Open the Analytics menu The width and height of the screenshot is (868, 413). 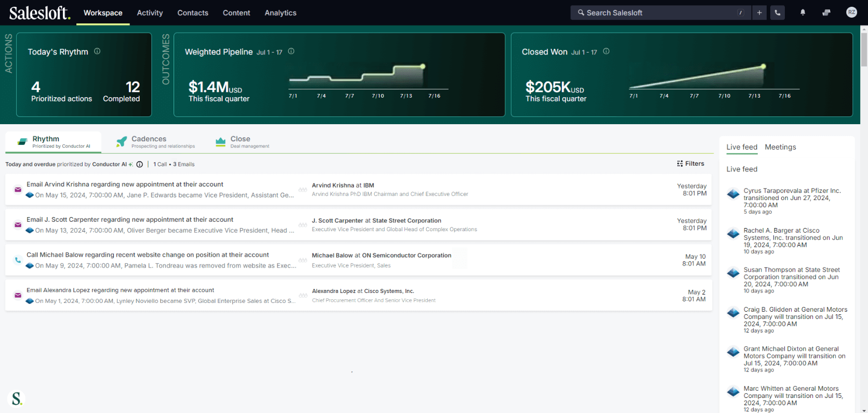click(x=281, y=12)
